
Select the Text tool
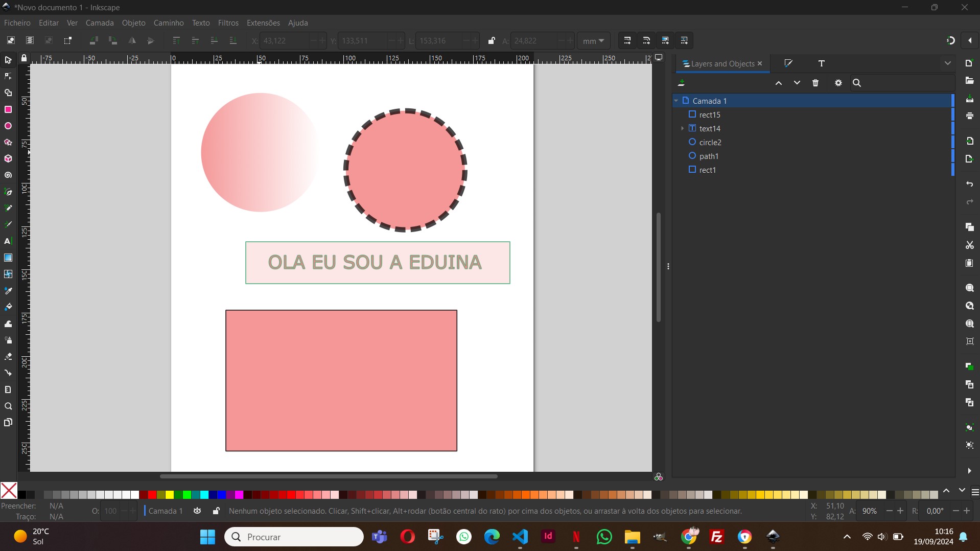(8, 241)
